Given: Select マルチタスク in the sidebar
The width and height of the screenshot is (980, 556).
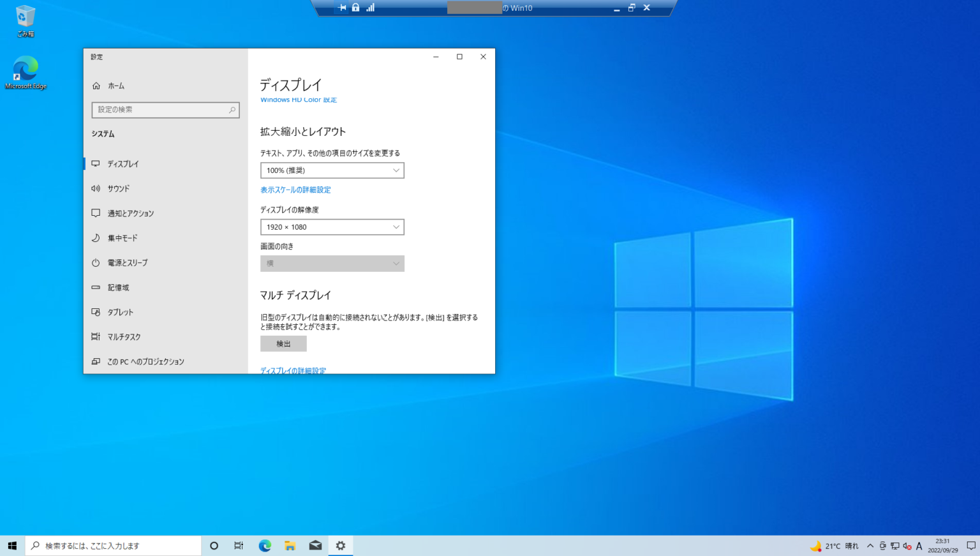Looking at the screenshot, I should (122, 336).
